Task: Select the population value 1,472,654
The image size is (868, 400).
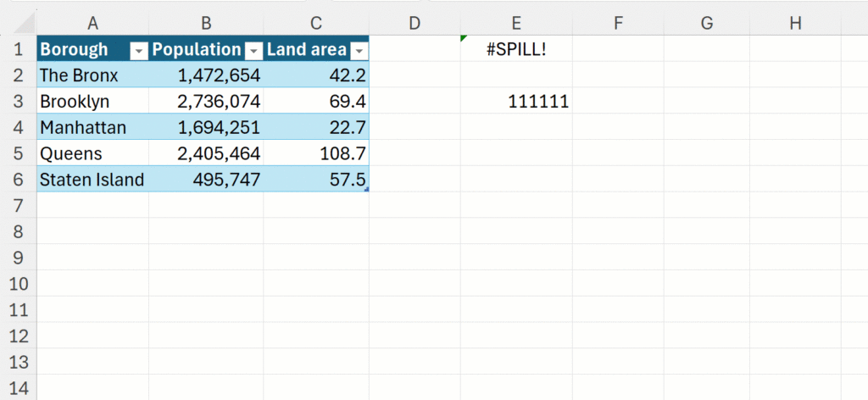Action: (206, 75)
